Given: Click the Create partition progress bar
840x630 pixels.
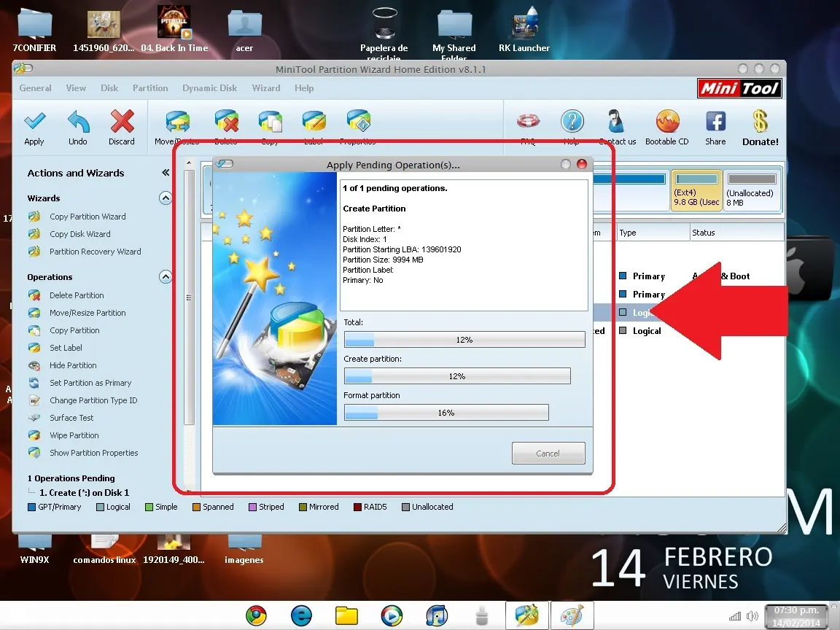Looking at the screenshot, I should coord(457,376).
